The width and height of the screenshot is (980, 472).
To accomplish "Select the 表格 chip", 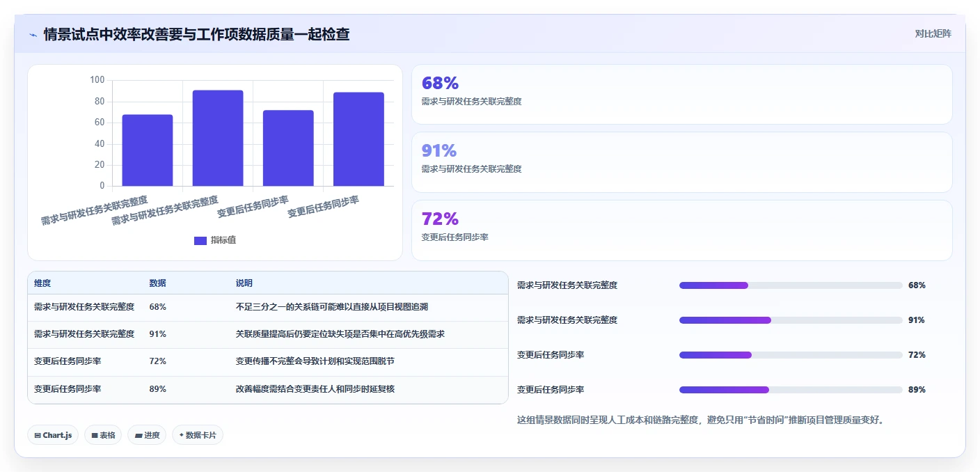I will [x=103, y=435].
